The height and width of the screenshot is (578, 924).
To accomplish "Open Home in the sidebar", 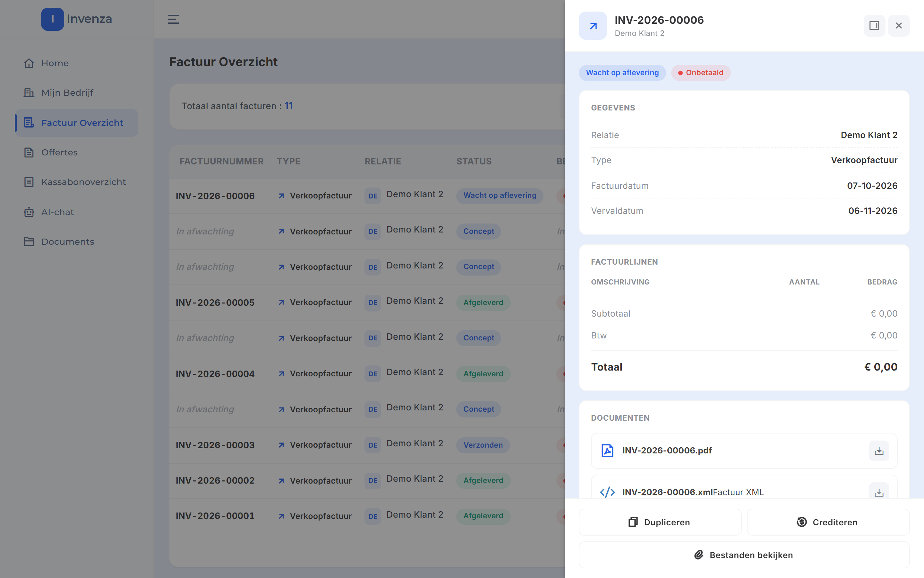I will tap(76, 63).
